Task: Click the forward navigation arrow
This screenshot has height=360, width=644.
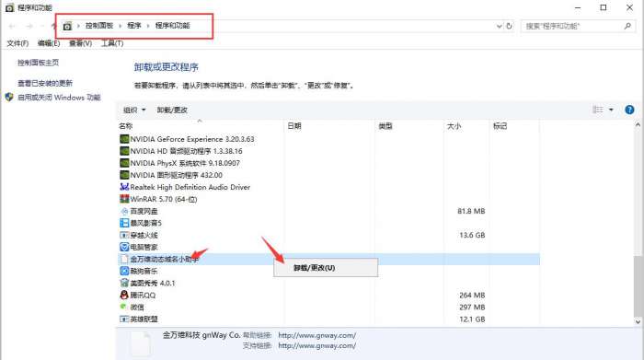Action: click(x=29, y=26)
